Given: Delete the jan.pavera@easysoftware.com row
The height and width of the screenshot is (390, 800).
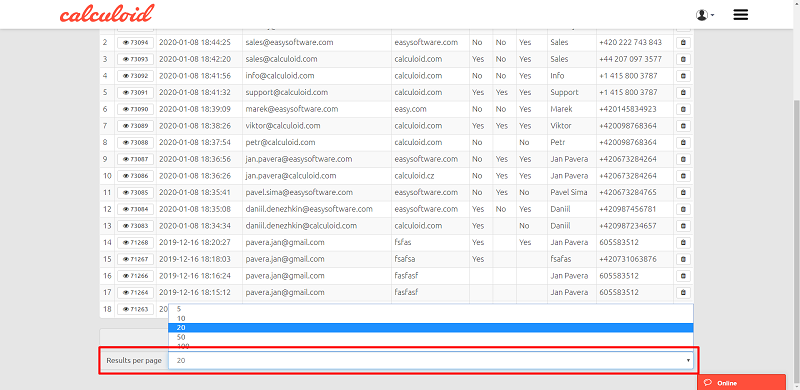Looking at the screenshot, I should pos(683,160).
